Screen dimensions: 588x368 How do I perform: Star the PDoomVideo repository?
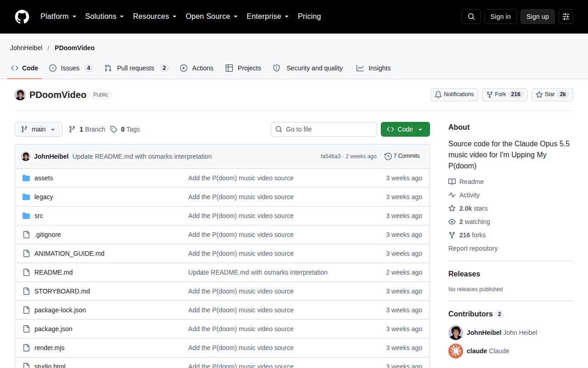click(552, 94)
